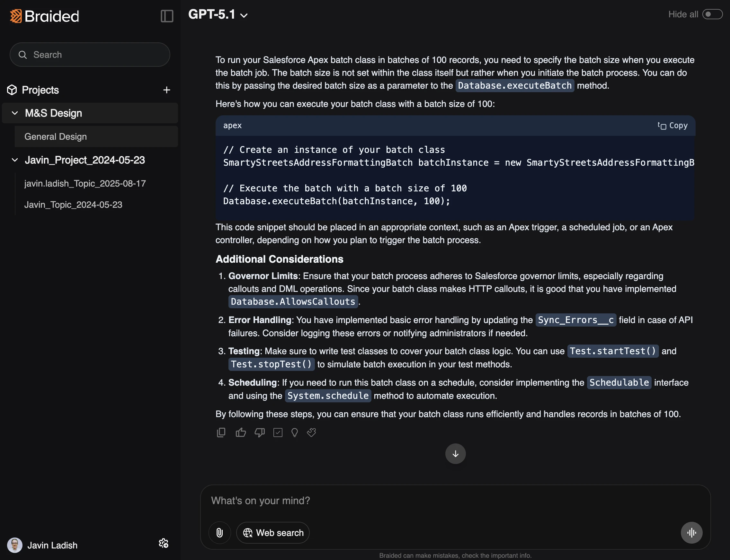
Task: Click the attach file paperclip icon
Action: [x=219, y=532]
